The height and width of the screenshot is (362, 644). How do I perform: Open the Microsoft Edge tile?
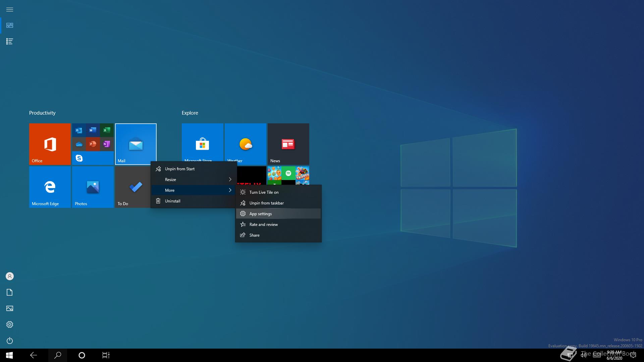[50, 187]
